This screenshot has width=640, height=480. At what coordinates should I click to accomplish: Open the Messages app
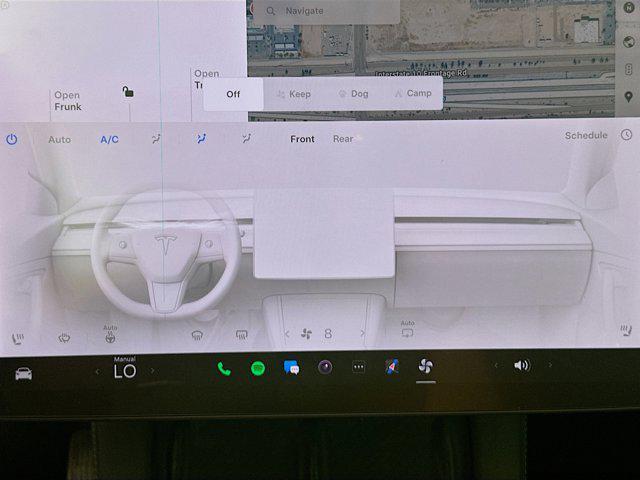tap(291, 368)
